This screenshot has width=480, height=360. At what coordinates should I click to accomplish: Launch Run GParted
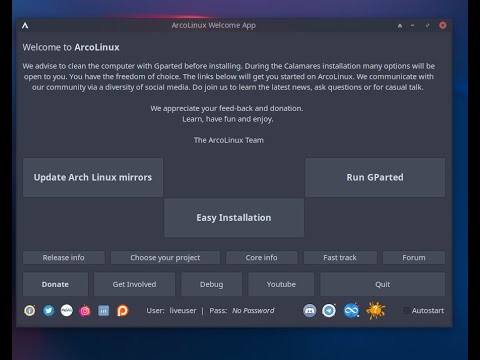click(x=375, y=177)
